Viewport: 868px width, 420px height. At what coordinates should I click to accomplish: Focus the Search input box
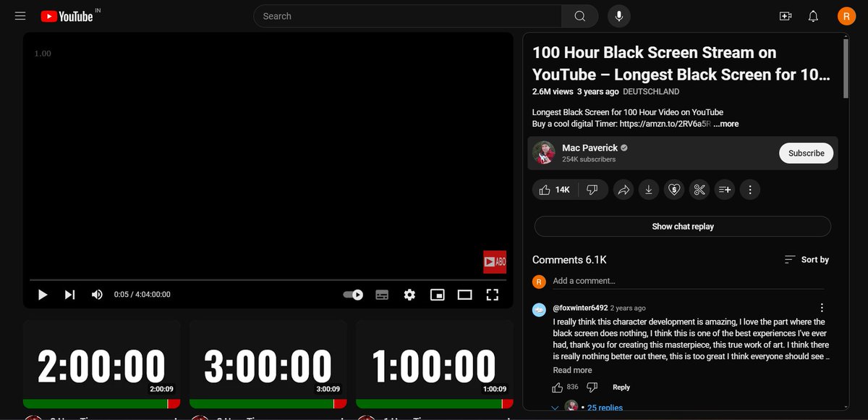(x=407, y=16)
